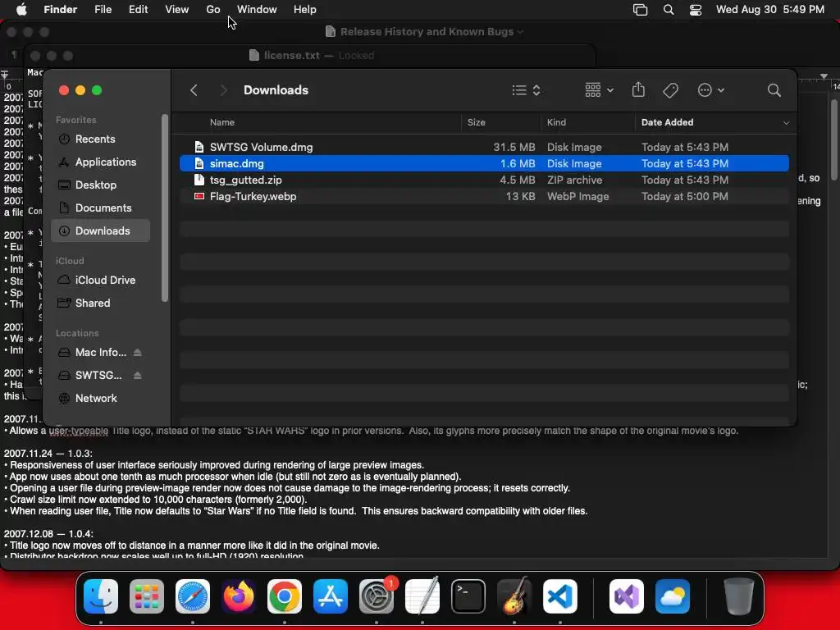Open the View menu

click(177, 10)
